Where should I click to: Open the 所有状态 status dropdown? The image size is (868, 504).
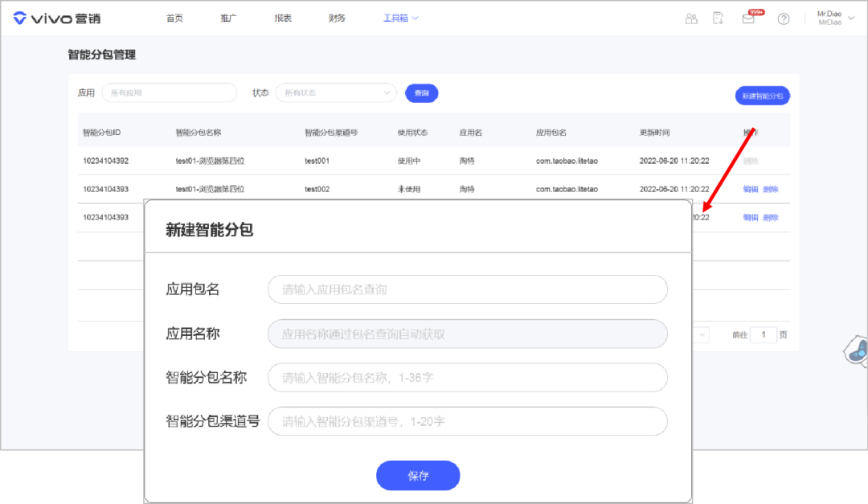point(336,92)
